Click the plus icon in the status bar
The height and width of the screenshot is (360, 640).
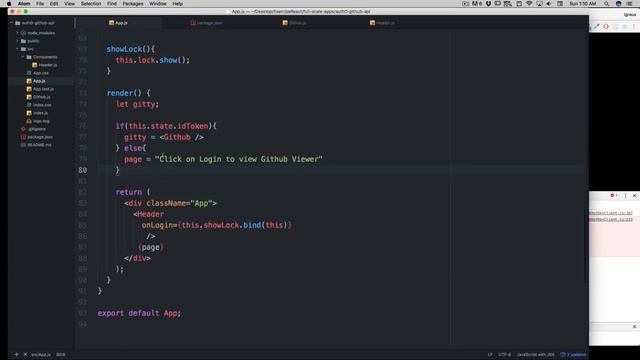16,354
